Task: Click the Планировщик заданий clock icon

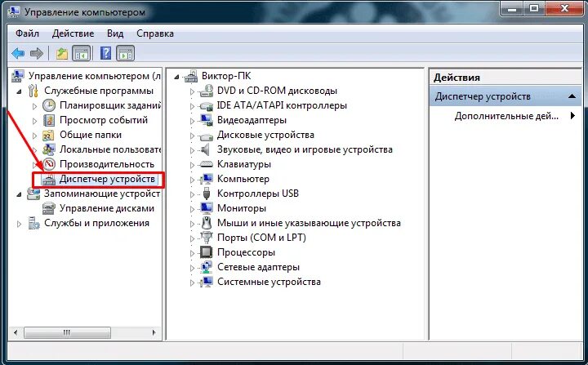Action: point(49,105)
